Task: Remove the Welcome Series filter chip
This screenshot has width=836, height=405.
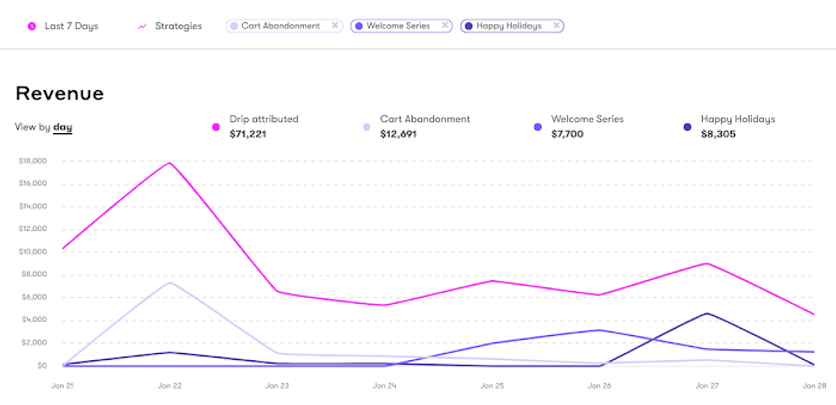Action: coord(445,25)
